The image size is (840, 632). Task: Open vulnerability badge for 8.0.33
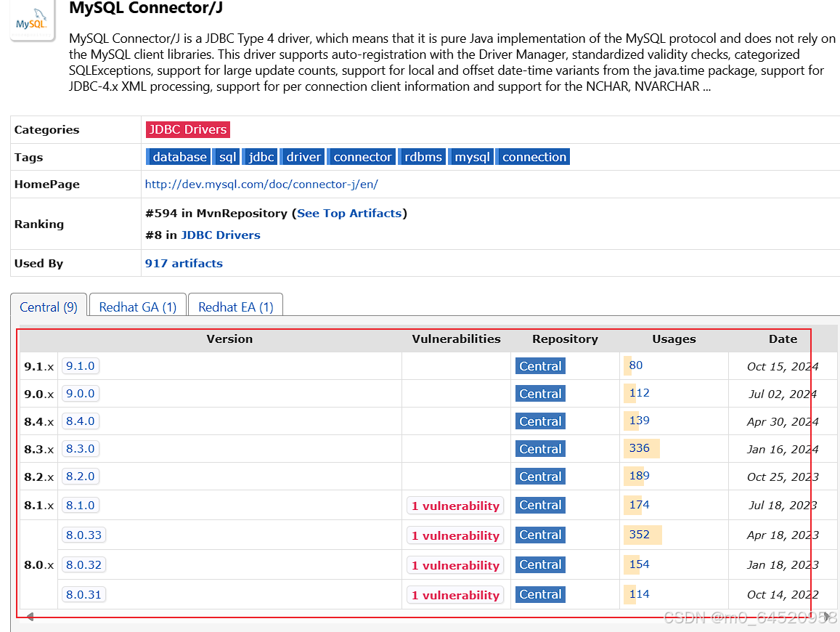[455, 535]
